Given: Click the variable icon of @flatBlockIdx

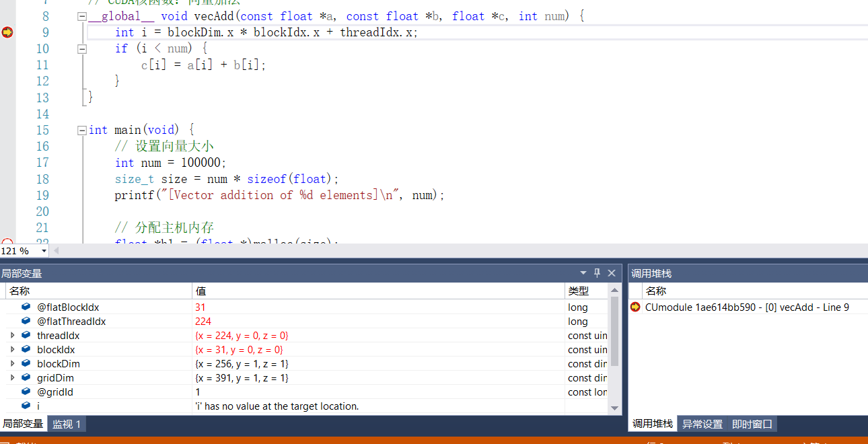Looking at the screenshot, I should tap(26, 307).
